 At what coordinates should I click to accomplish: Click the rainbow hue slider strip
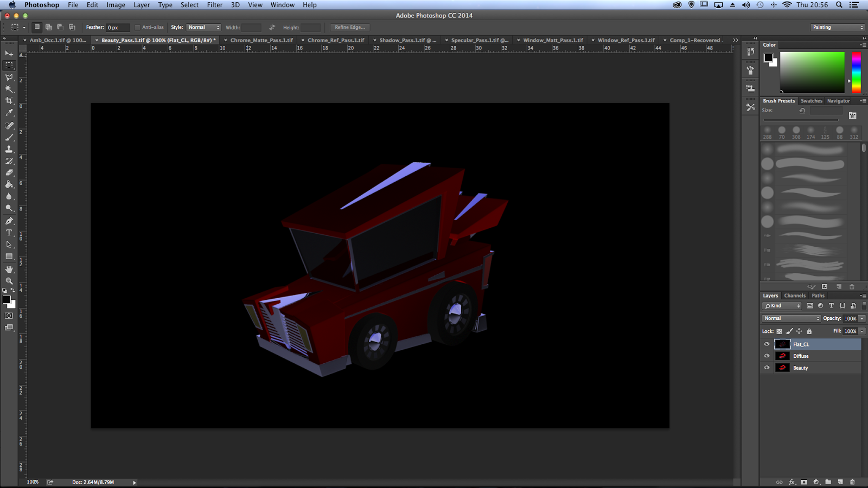click(856, 72)
